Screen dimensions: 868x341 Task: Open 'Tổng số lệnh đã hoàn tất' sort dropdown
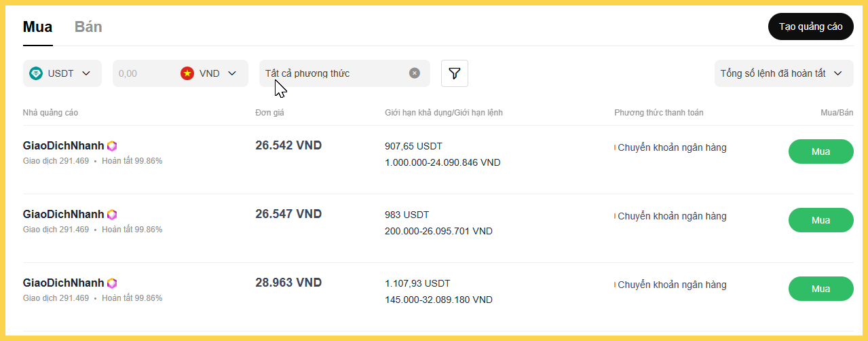782,73
